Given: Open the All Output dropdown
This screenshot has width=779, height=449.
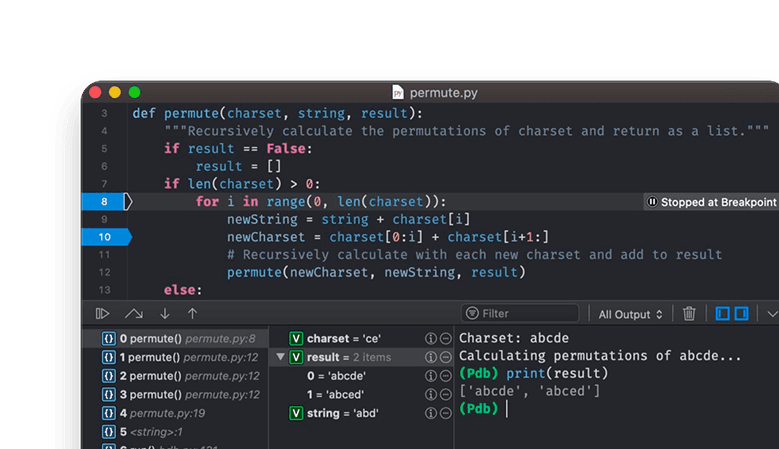Looking at the screenshot, I should point(630,314).
